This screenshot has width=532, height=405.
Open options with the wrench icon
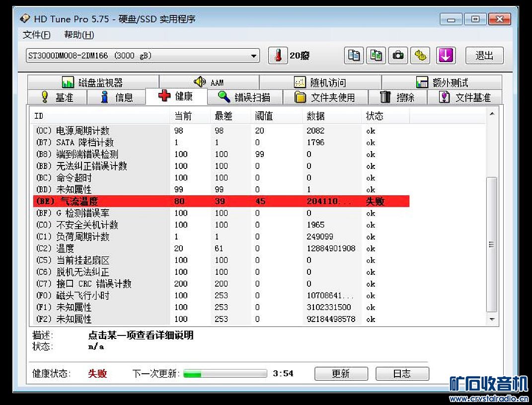click(x=420, y=55)
